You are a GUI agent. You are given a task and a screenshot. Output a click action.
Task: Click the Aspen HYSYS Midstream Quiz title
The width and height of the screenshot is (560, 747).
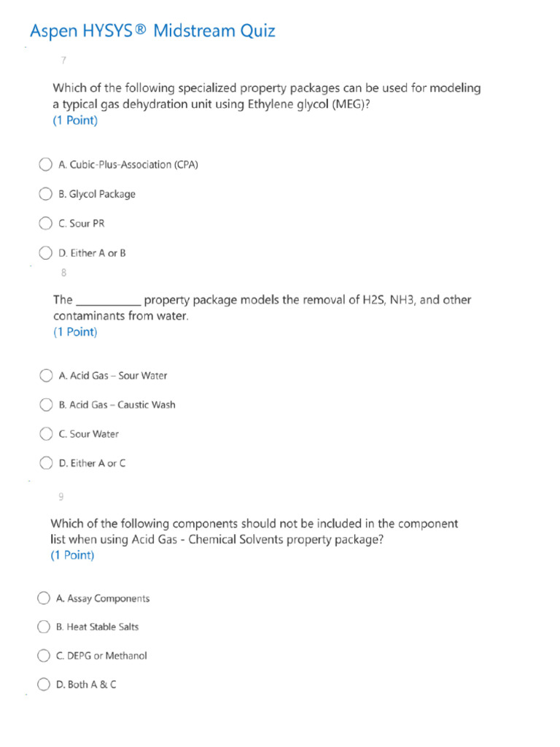point(152,31)
